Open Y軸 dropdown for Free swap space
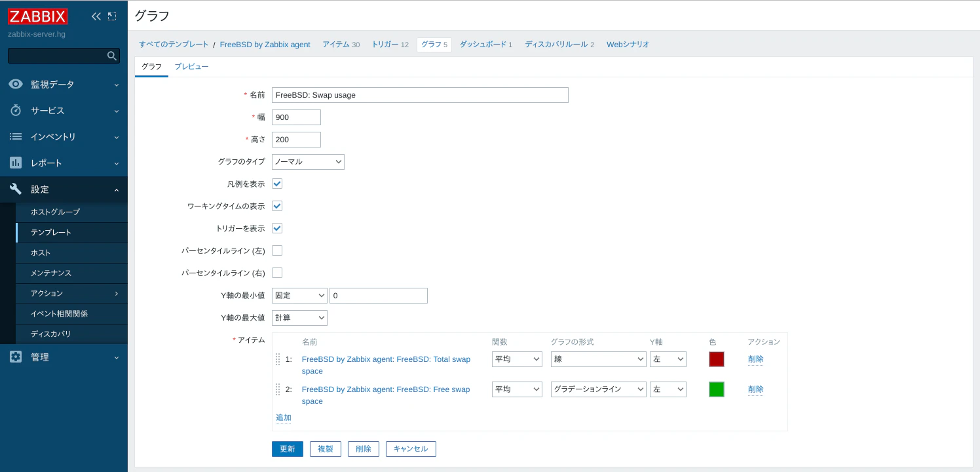Image resolution: width=980 pixels, height=472 pixels. click(668, 389)
